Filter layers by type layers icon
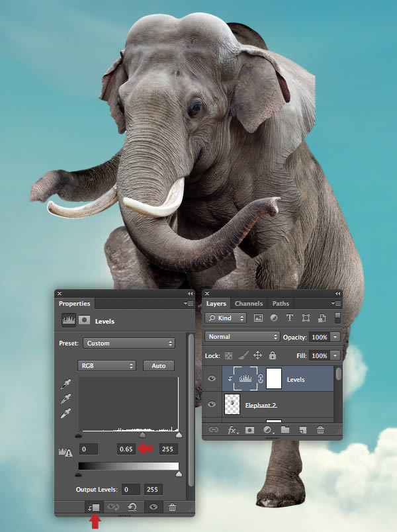The width and height of the screenshot is (397, 532). 289,318
